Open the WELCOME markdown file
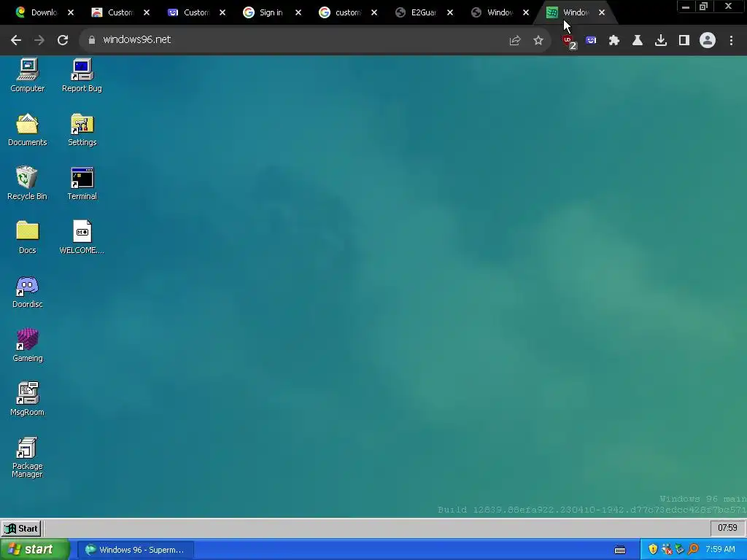The image size is (747, 560). pyautogui.click(x=82, y=237)
